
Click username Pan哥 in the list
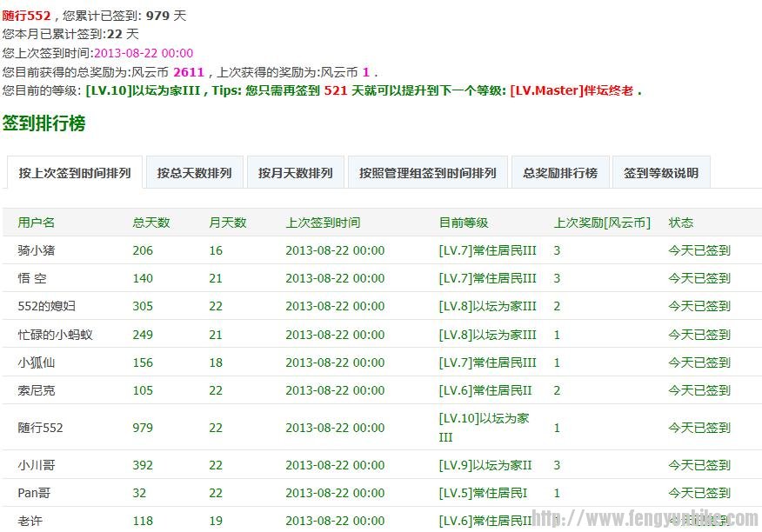pyautogui.click(x=34, y=493)
